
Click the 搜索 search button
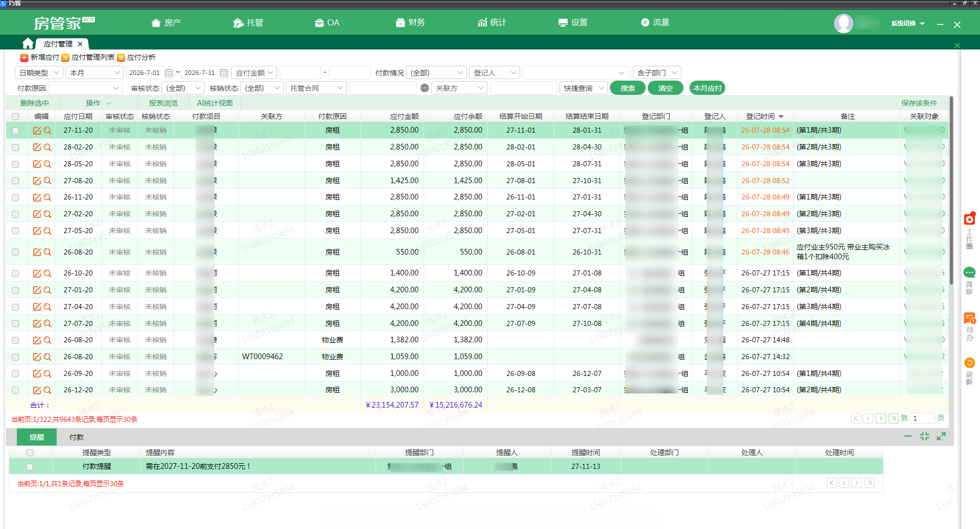(x=628, y=88)
